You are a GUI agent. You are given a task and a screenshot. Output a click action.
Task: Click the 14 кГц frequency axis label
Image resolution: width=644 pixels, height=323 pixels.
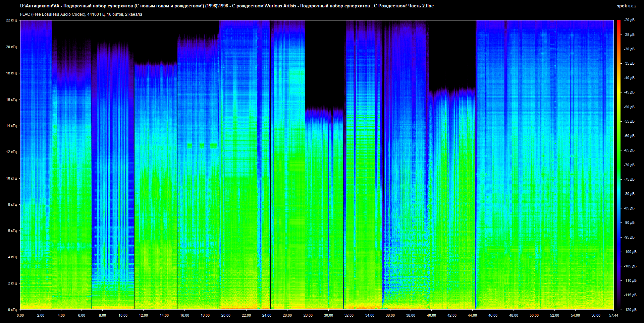coord(11,126)
